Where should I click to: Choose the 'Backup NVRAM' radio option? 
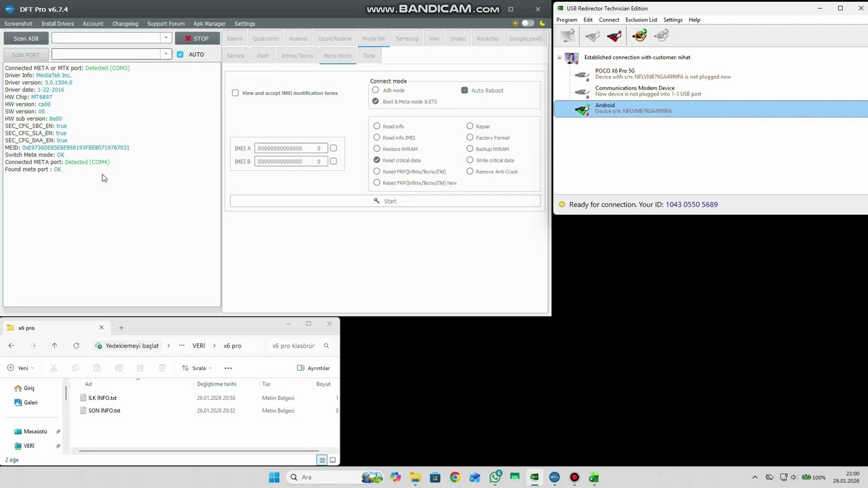[x=470, y=149]
